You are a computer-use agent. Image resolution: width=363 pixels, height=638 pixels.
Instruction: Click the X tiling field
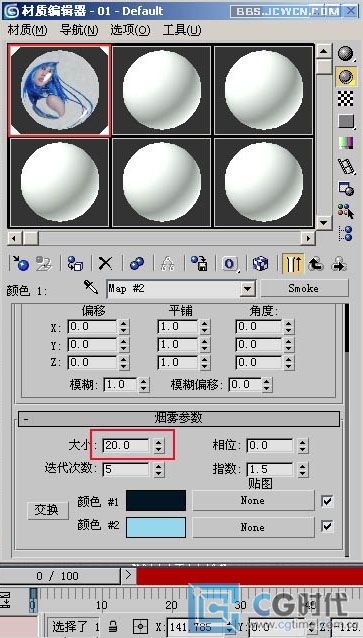[177, 327]
